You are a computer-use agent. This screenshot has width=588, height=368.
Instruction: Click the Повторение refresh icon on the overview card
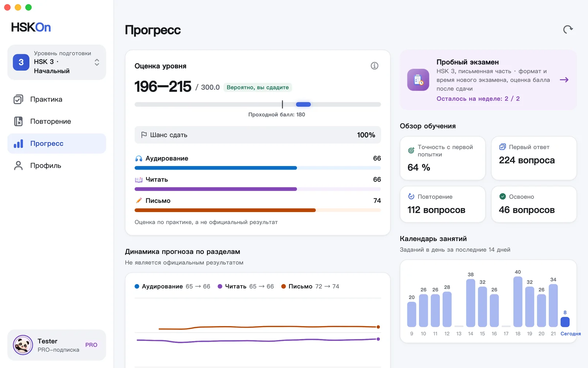pos(411,197)
